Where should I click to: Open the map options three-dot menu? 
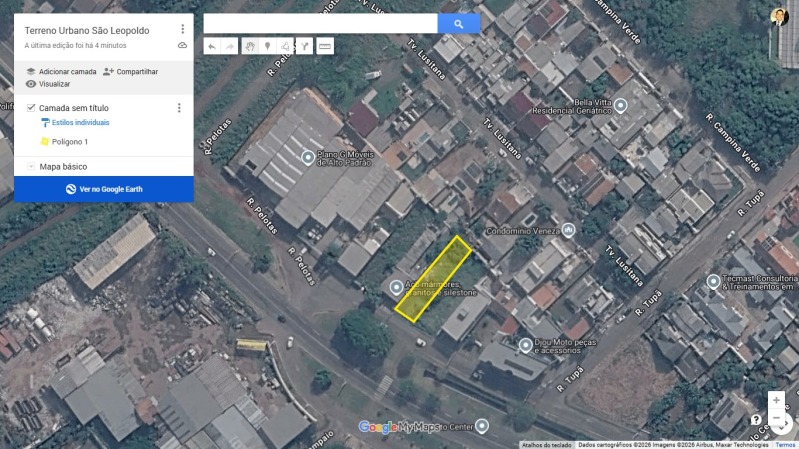(x=182, y=29)
